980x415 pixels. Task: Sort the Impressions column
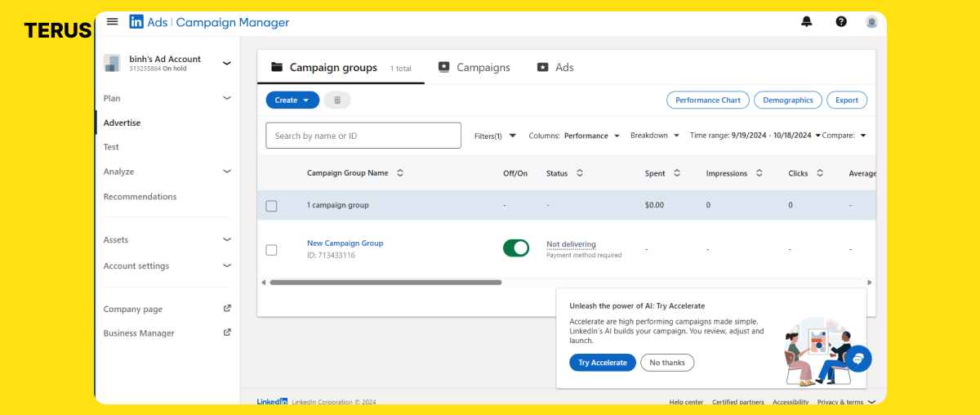(759, 173)
